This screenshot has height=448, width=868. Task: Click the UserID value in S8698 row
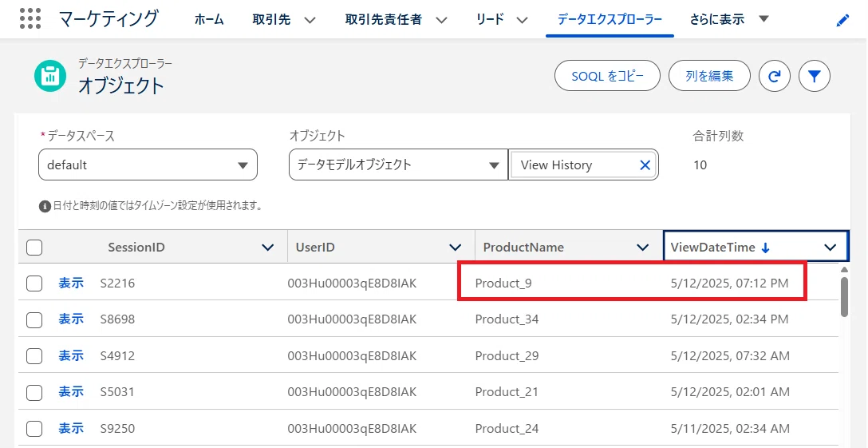point(352,319)
